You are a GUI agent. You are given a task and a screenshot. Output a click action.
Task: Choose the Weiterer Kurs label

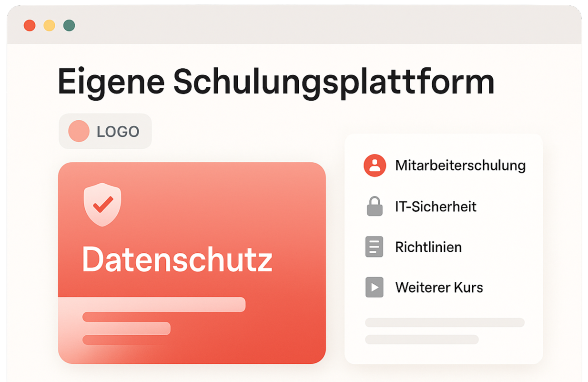tap(439, 288)
